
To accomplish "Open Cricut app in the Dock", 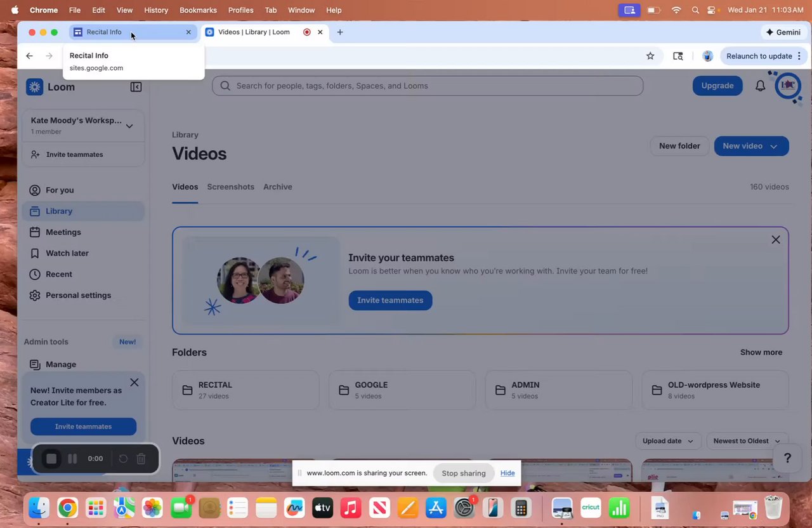I will 591,508.
